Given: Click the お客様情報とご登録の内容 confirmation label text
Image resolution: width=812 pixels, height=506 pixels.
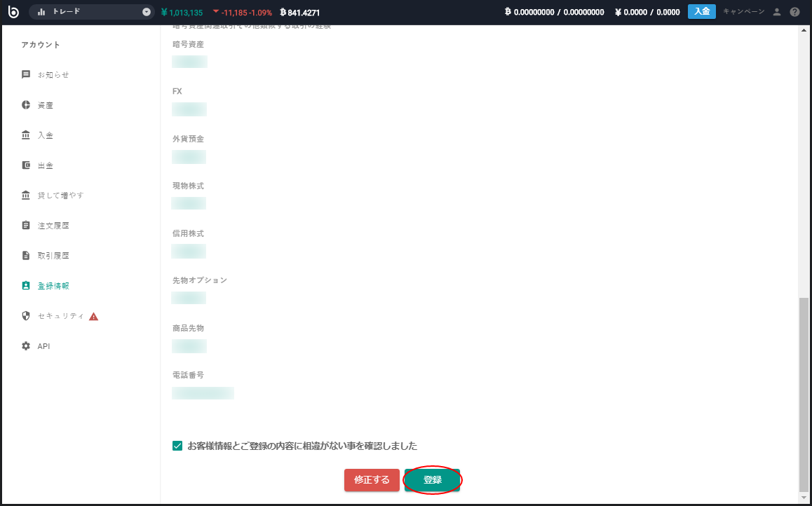Looking at the screenshot, I should click(302, 446).
